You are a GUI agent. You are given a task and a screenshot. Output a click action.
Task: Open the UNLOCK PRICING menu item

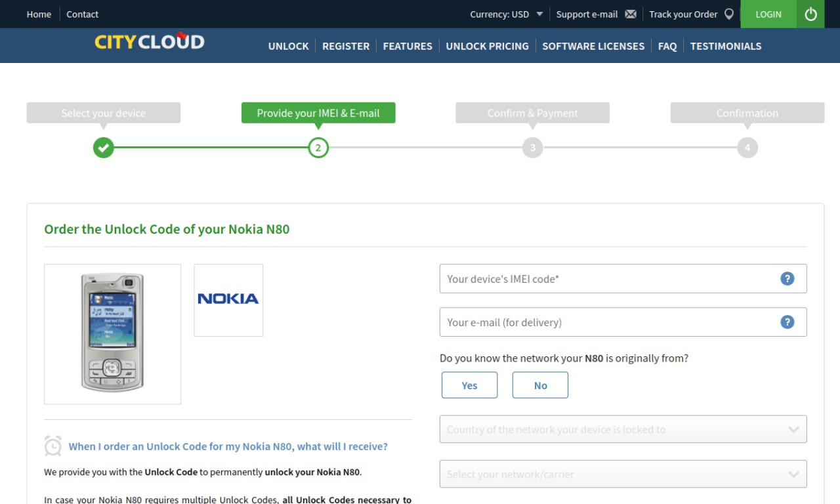(487, 46)
